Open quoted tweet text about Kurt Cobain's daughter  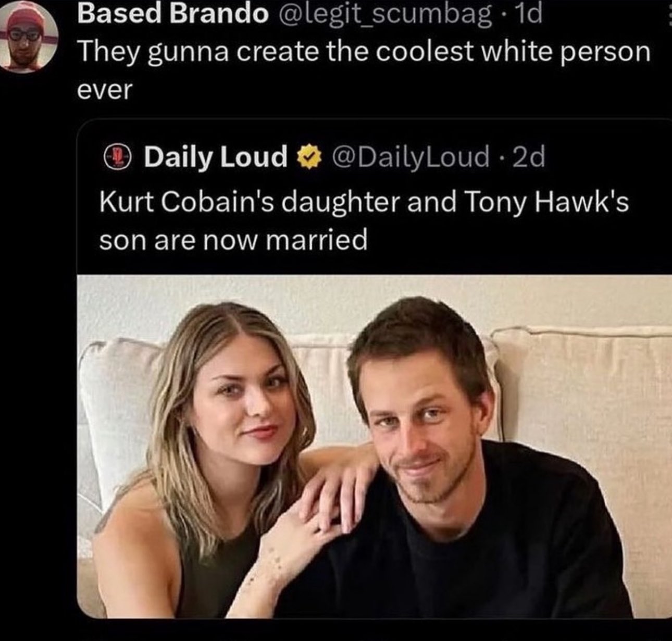coord(364,220)
